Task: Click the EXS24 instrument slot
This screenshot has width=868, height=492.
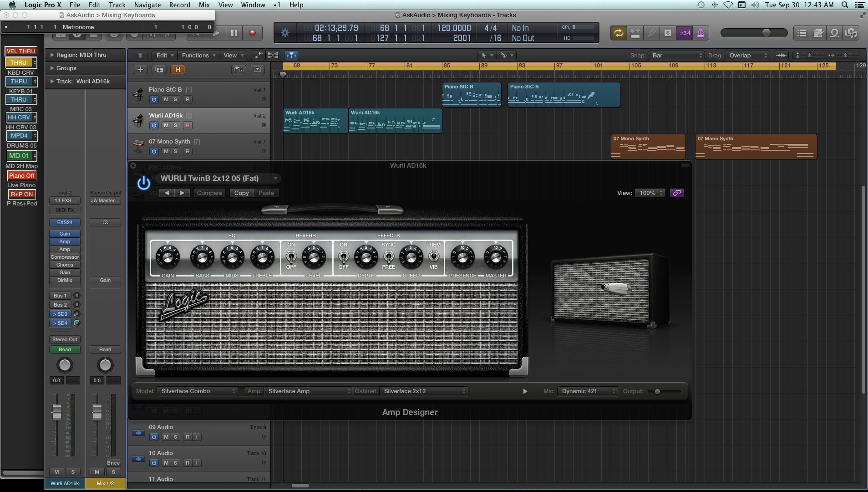Action: coord(65,222)
